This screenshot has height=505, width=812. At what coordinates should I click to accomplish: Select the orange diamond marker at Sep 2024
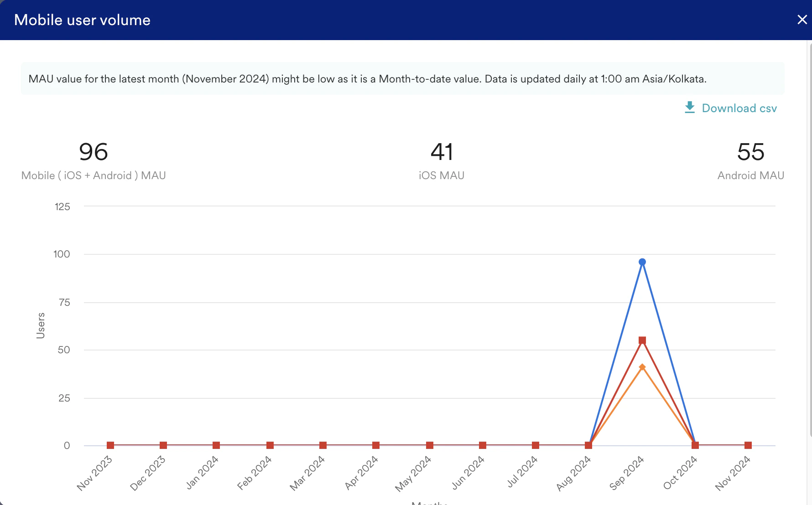[642, 366]
